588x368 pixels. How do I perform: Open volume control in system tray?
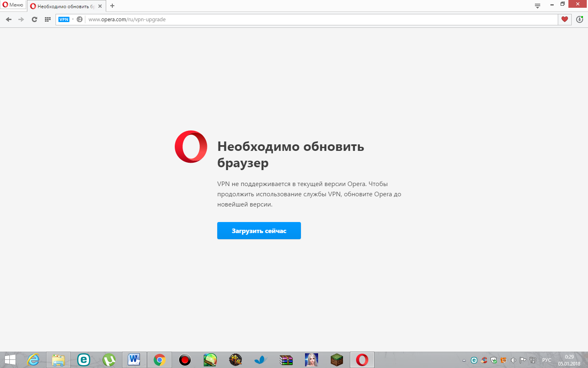(x=513, y=360)
